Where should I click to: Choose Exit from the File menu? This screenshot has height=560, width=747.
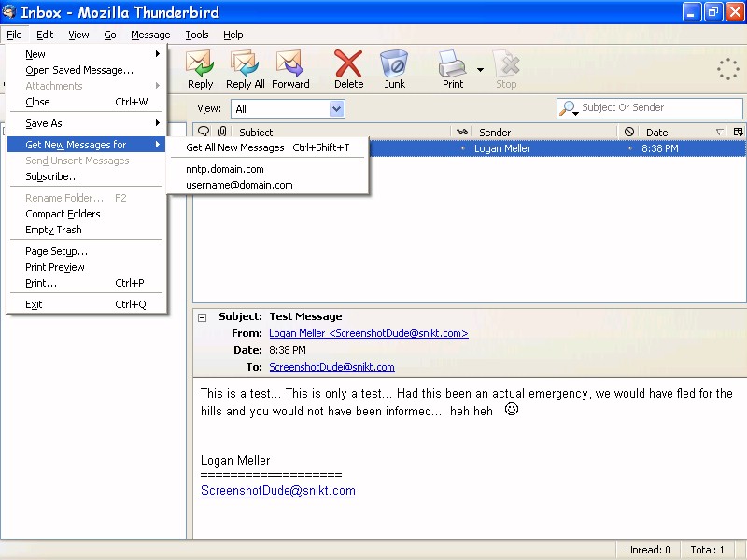click(x=86, y=305)
